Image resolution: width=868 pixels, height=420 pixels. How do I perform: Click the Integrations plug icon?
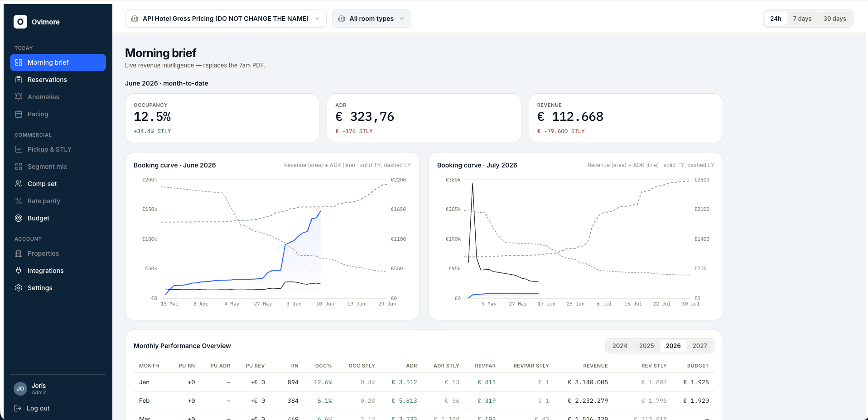click(19, 271)
